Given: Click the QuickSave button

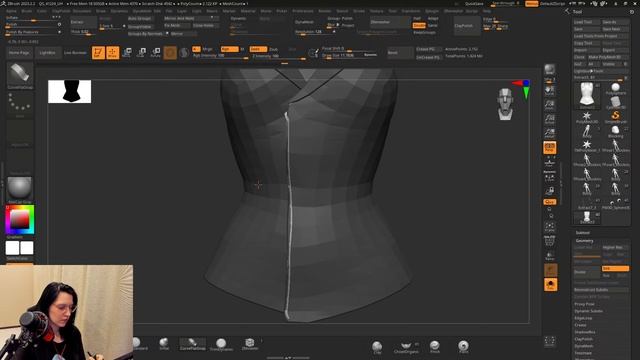Looking at the screenshot, I should click(x=474, y=4).
